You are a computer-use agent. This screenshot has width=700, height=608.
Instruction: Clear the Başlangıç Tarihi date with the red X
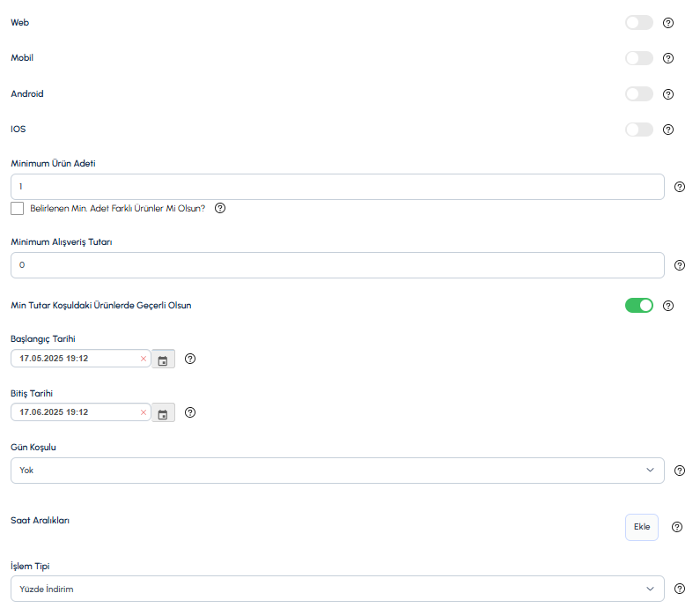tap(144, 359)
